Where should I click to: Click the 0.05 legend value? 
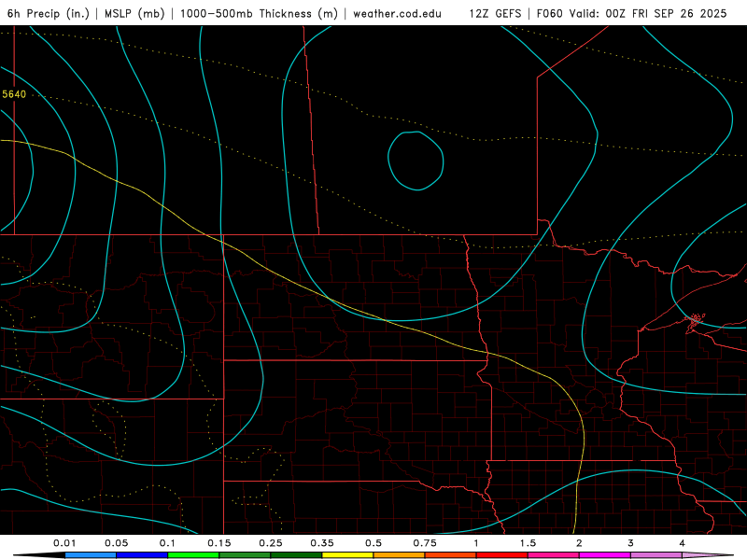click(116, 543)
